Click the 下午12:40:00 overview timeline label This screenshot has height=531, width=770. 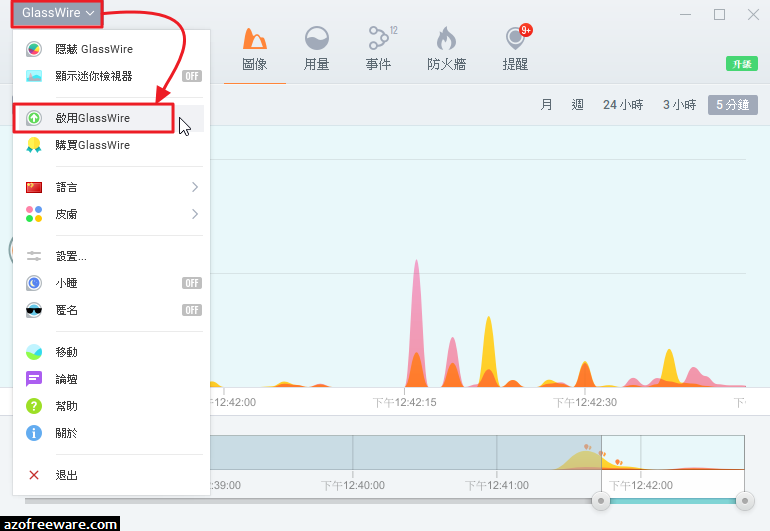coord(353,486)
